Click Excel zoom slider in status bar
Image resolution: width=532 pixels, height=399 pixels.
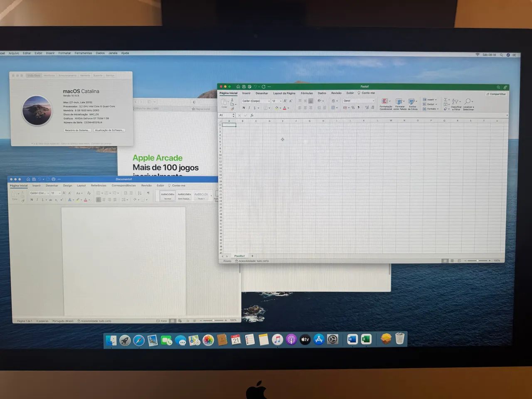tap(477, 261)
